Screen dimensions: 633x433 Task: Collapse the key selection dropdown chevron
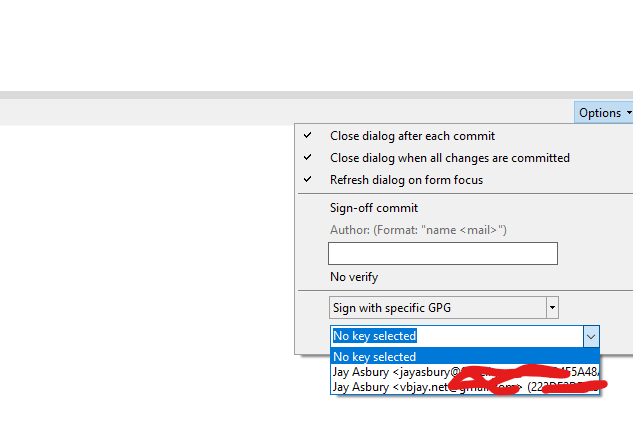pyautogui.click(x=591, y=336)
